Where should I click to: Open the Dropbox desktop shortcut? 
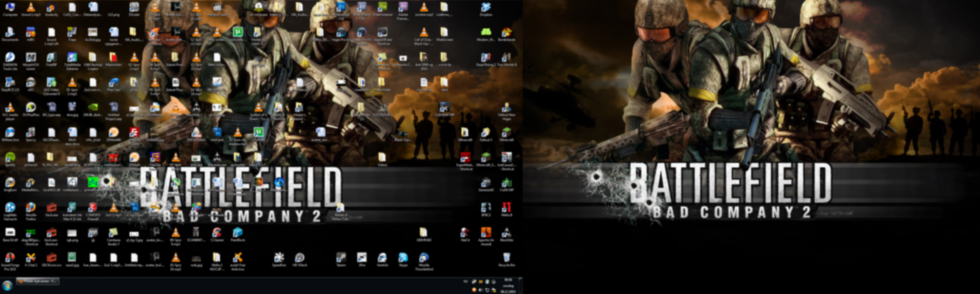[486, 10]
